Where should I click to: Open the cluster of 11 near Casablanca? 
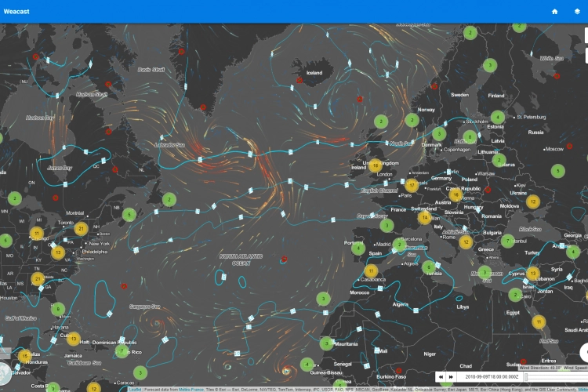(x=370, y=271)
